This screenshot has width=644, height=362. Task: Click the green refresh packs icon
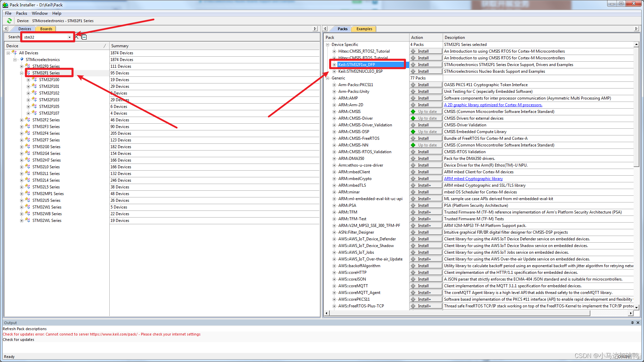pos(9,21)
